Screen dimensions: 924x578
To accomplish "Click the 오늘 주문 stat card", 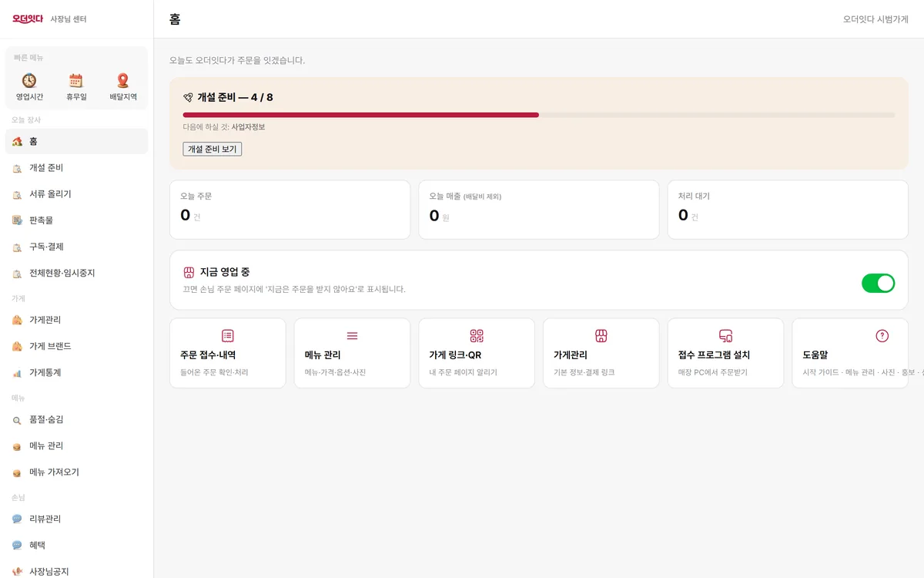I will click(290, 210).
